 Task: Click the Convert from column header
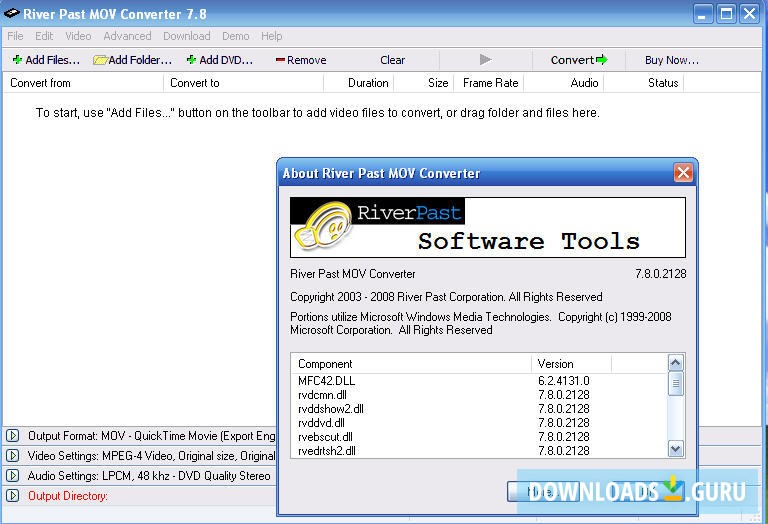tap(83, 83)
